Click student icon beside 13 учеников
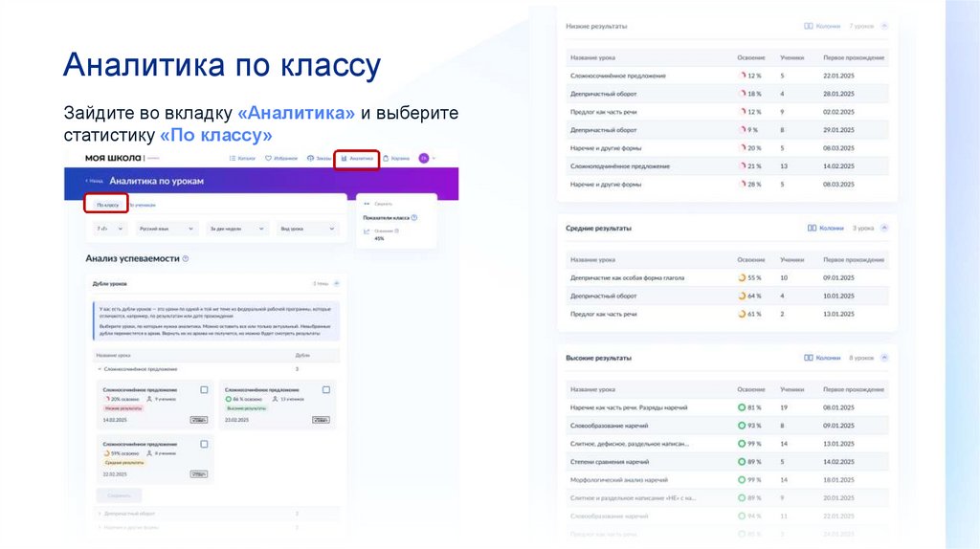The width and height of the screenshot is (980, 549). click(275, 399)
